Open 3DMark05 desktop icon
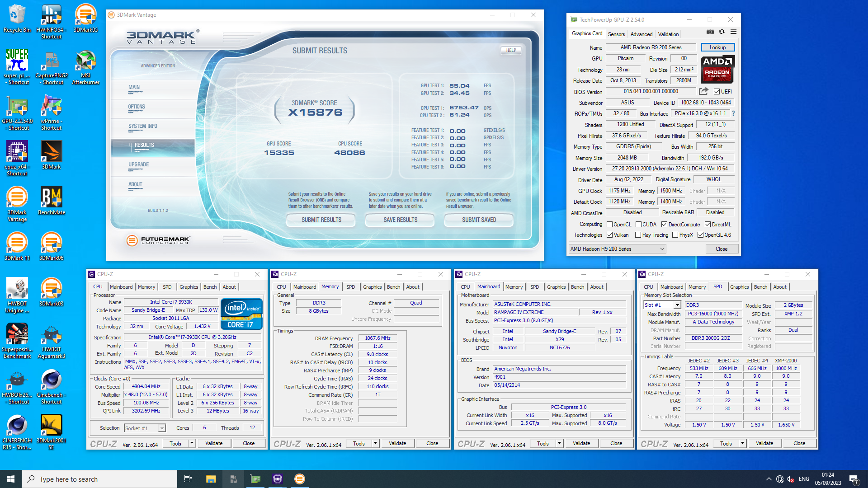Viewport: 868px width, 488px height. tap(85, 19)
